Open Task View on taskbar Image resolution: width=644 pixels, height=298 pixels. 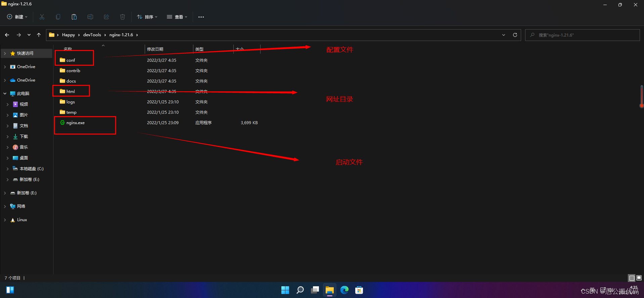tap(315, 290)
